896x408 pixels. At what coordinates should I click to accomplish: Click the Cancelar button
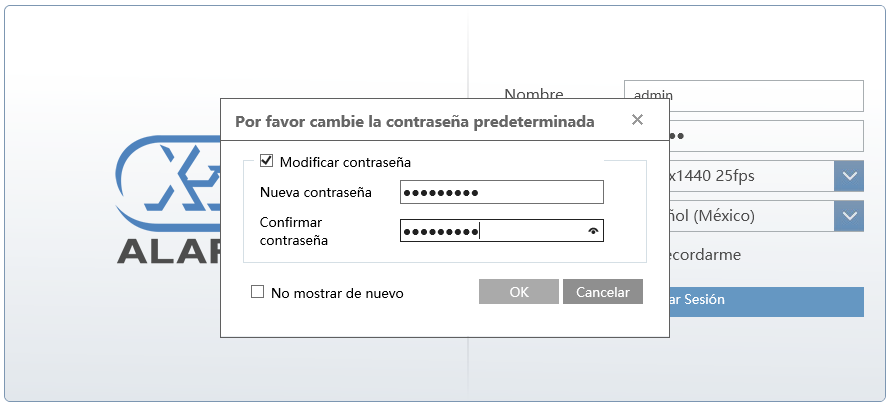pos(603,291)
